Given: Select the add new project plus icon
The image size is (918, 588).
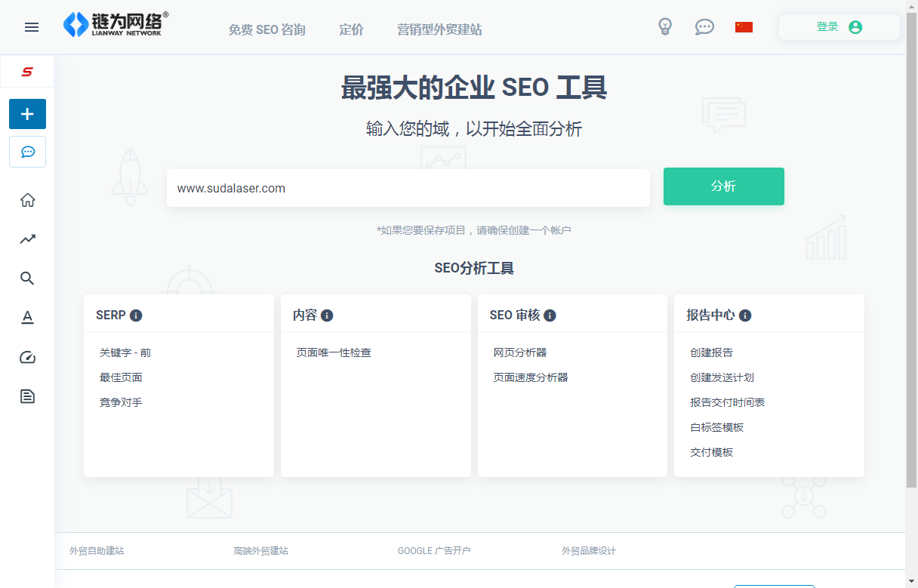Looking at the screenshot, I should pyautogui.click(x=27, y=113).
